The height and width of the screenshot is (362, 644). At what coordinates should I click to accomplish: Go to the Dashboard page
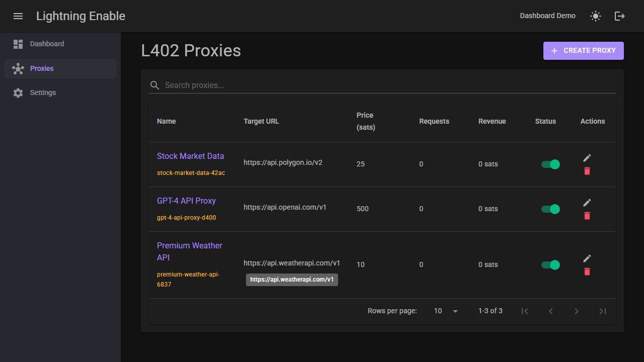47,44
